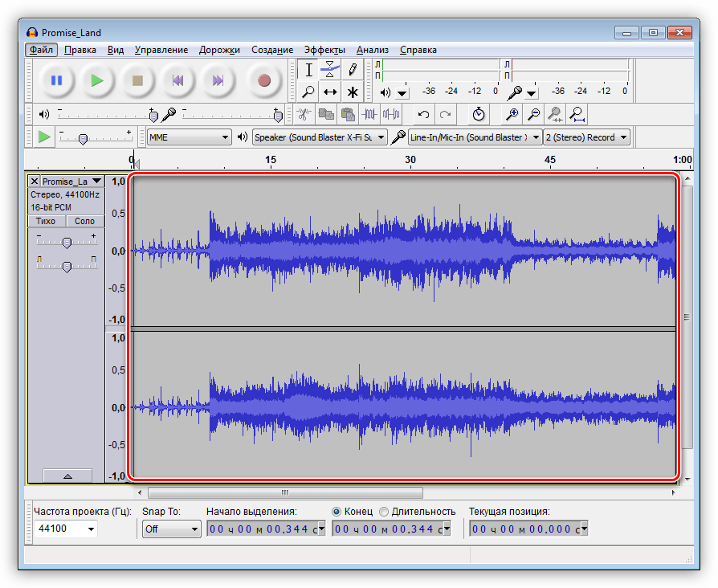The image size is (718, 588).
Task: Open the MME audio host dropdown
Action: point(189,137)
